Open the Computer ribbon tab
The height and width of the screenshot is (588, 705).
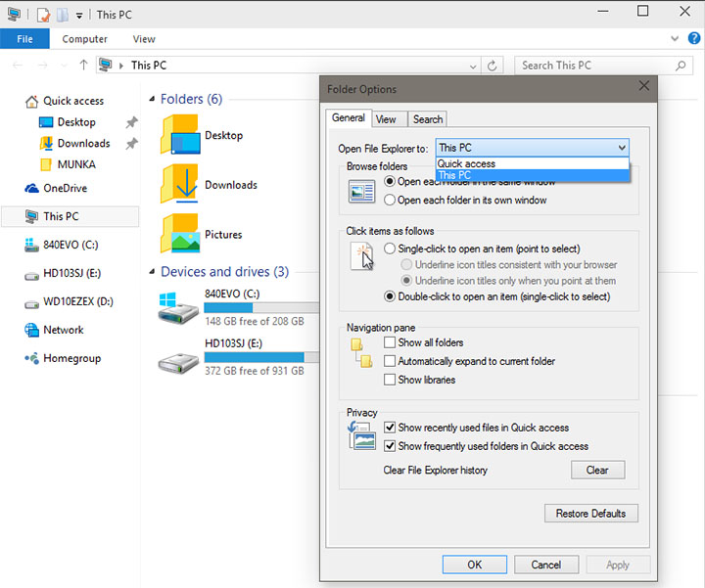pos(84,39)
